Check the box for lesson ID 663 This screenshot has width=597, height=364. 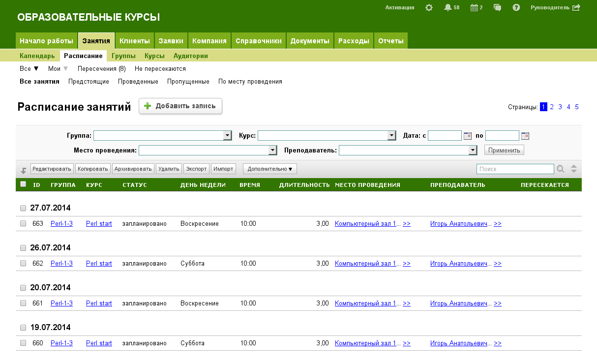click(23, 223)
